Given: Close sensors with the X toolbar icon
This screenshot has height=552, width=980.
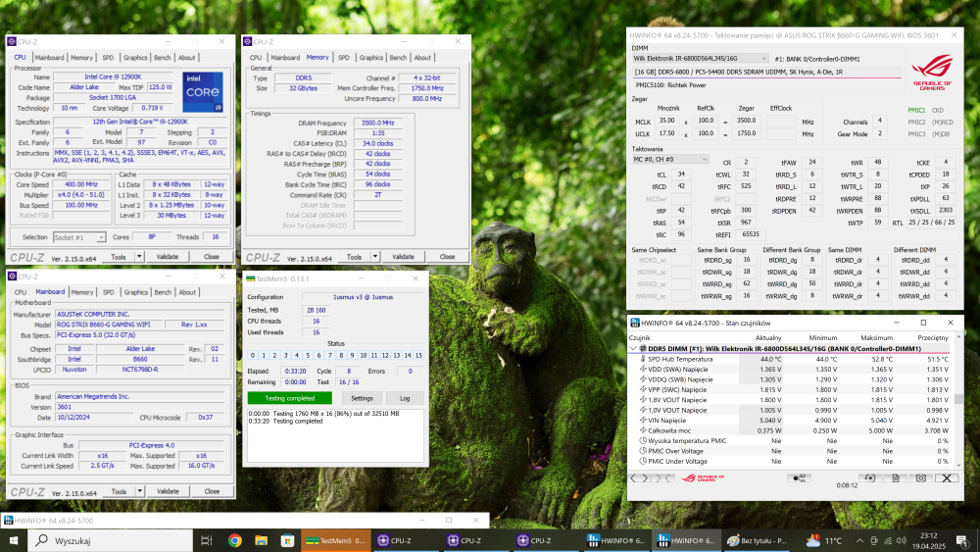Looking at the screenshot, I should point(947,477).
